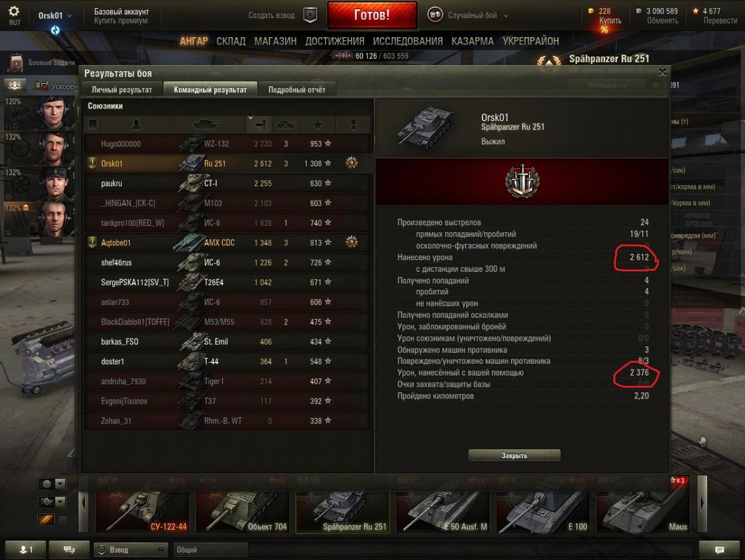The image size is (745, 560).
Task: Expand the globe nation filter dropdown
Action: click(x=60, y=484)
